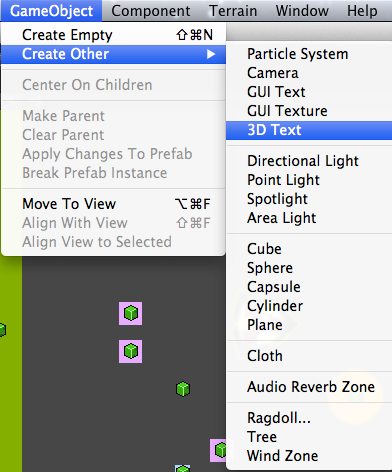
Task: Open the Component menu
Action: click(x=151, y=11)
